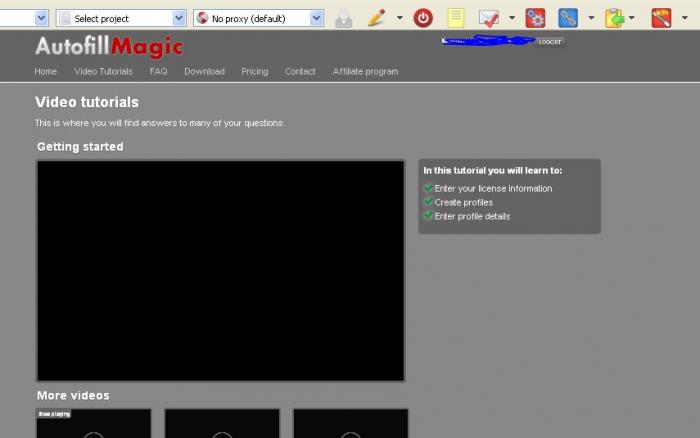Click the proxy globe icon
Screen dimensions: 700x438
tap(202, 18)
